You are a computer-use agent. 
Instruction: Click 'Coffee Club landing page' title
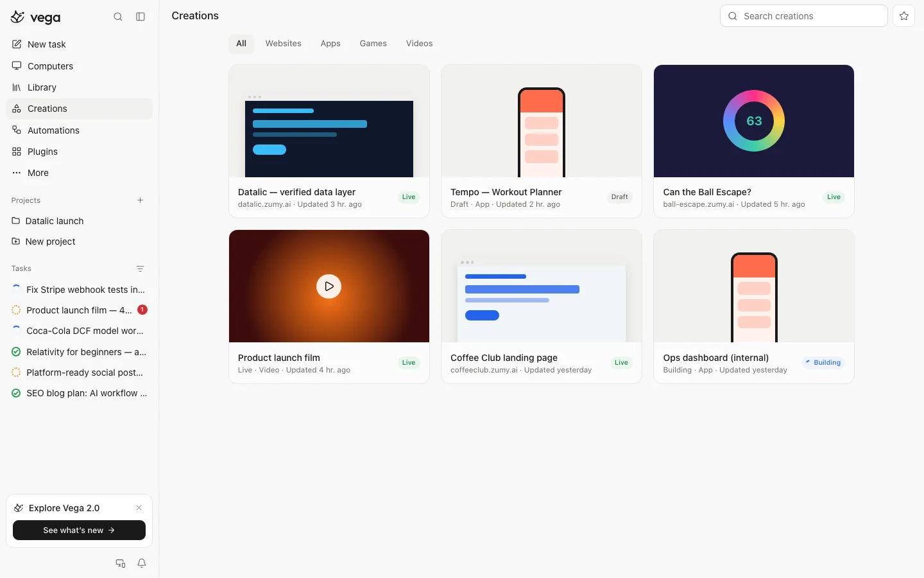[504, 358]
